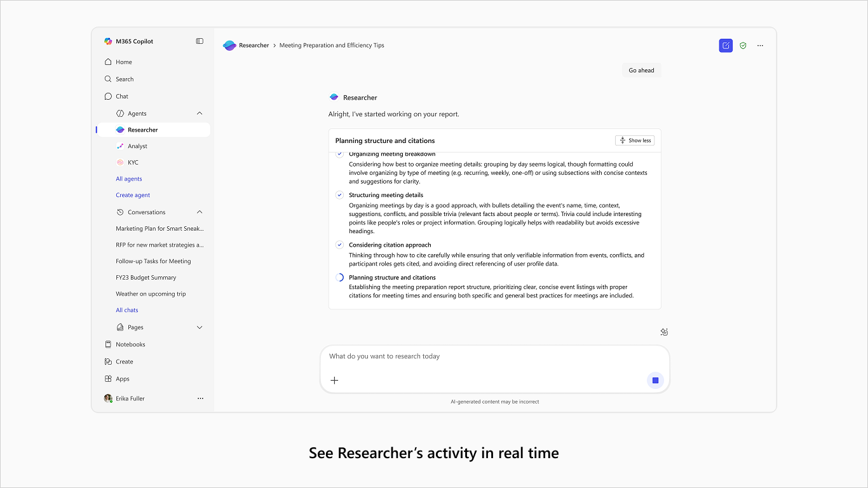Open the header more options ellipsis

pos(760,46)
